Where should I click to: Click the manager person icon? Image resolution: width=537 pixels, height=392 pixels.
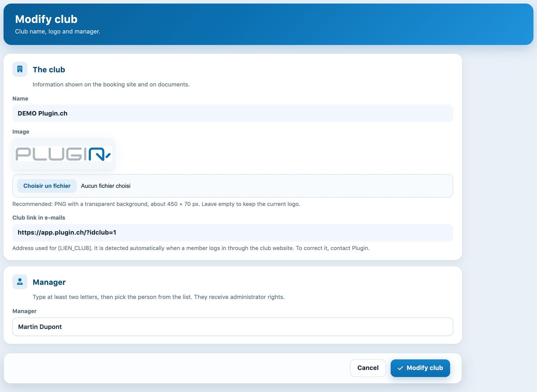[20, 282]
